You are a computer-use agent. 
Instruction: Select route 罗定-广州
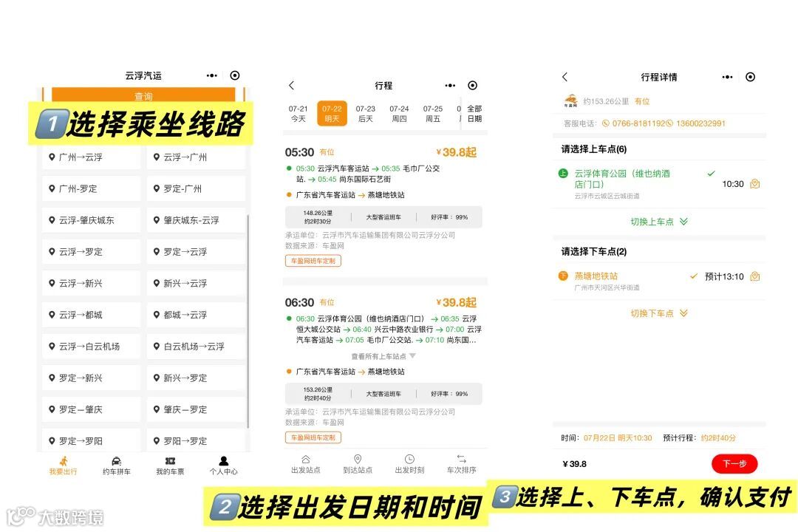point(196,189)
